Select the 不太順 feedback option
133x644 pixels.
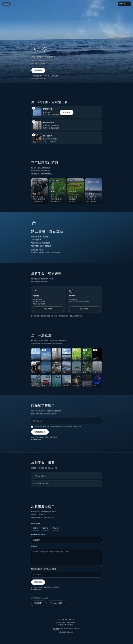click(x=56, y=528)
